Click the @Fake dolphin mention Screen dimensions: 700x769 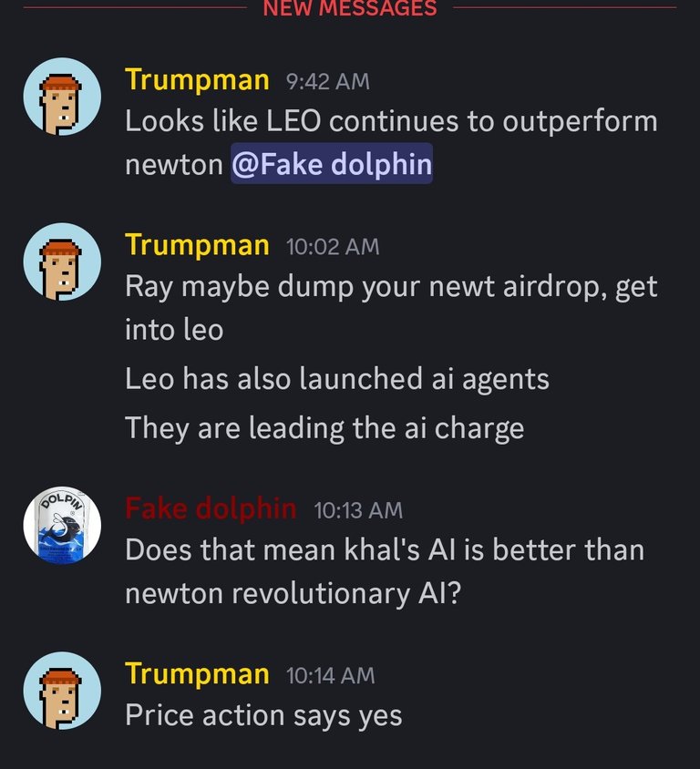coord(332,164)
